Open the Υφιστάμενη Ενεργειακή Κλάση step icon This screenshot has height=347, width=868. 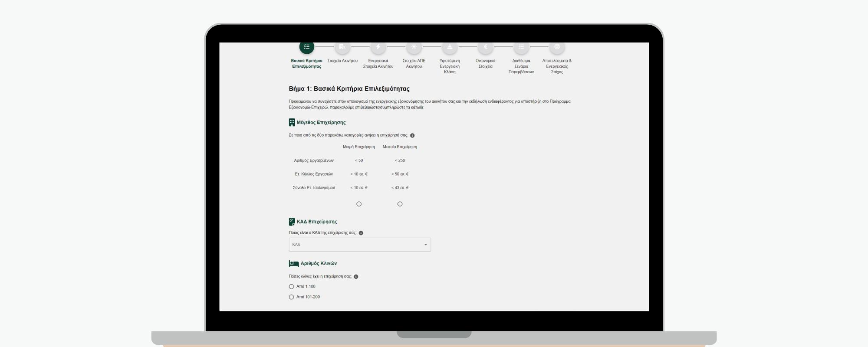pyautogui.click(x=450, y=47)
